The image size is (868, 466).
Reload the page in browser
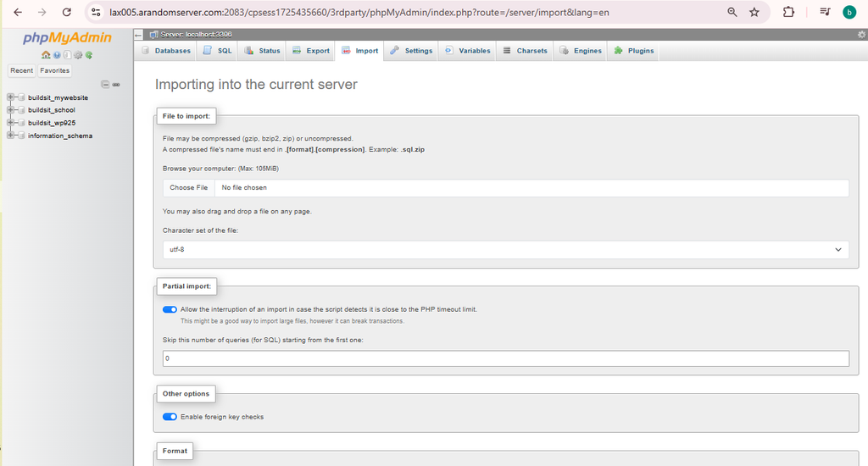66,12
